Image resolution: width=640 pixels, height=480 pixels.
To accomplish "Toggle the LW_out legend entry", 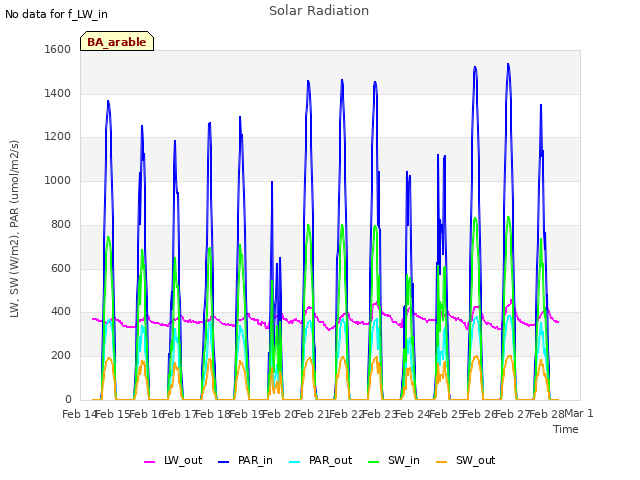I will click(x=173, y=460).
